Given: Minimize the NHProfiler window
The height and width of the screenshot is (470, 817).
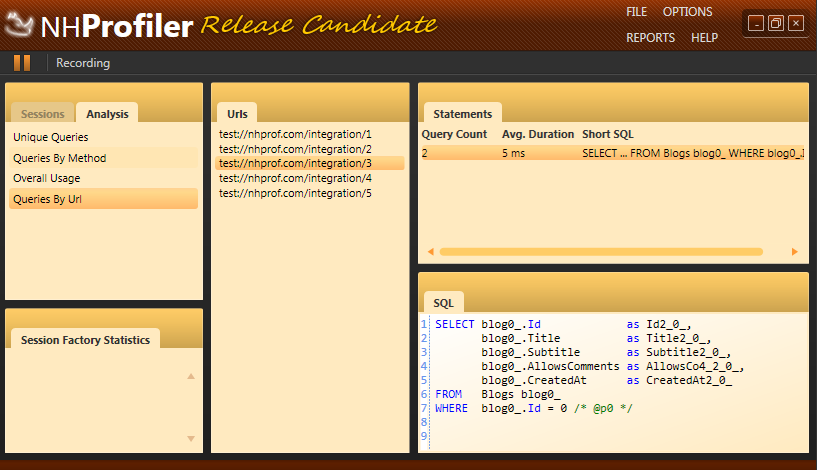Looking at the screenshot, I should pyautogui.click(x=756, y=23).
